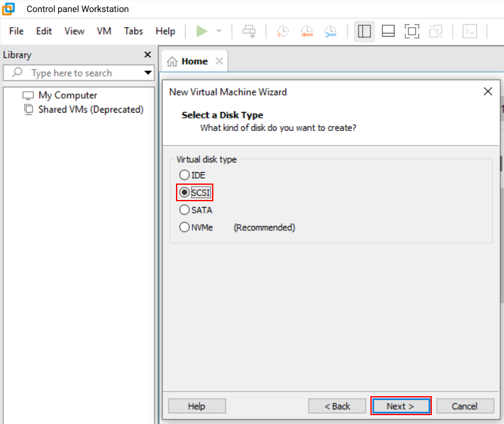The width and height of the screenshot is (504, 424).
Task: Enter full screen mode via toolbar icon
Action: pyautogui.click(x=412, y=32)
